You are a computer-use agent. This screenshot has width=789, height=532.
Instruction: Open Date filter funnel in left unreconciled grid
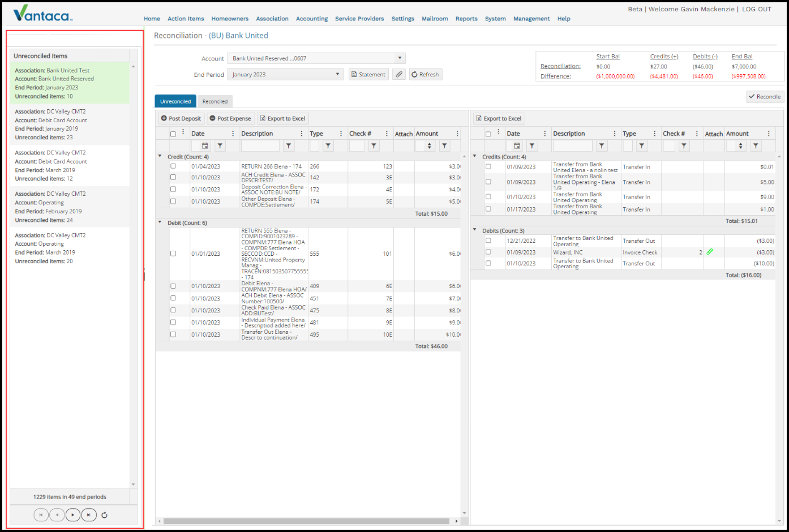coord(220,146)
